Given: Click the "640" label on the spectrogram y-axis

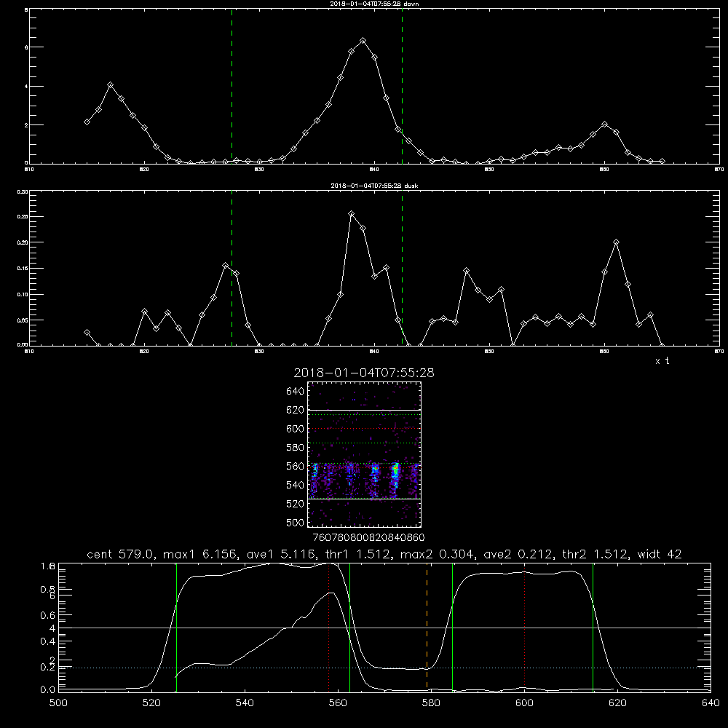Looking at the screenshot, I should (x=296, y=391).
